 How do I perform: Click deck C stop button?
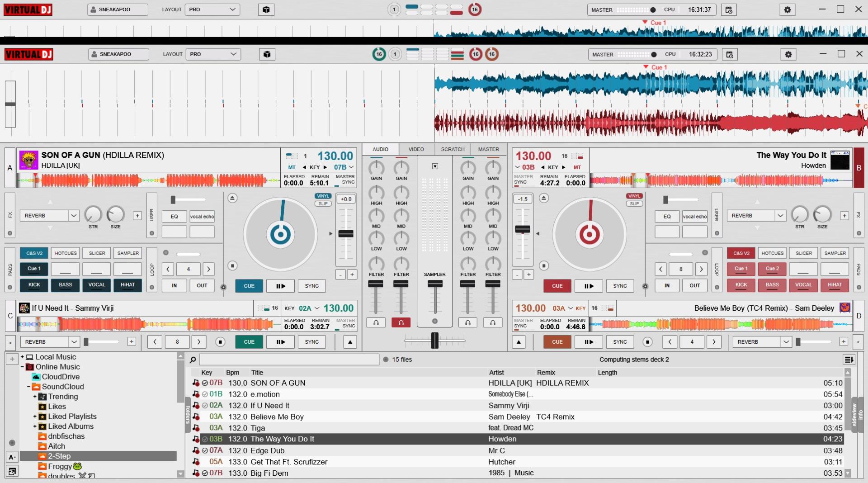tap(220, 342)
